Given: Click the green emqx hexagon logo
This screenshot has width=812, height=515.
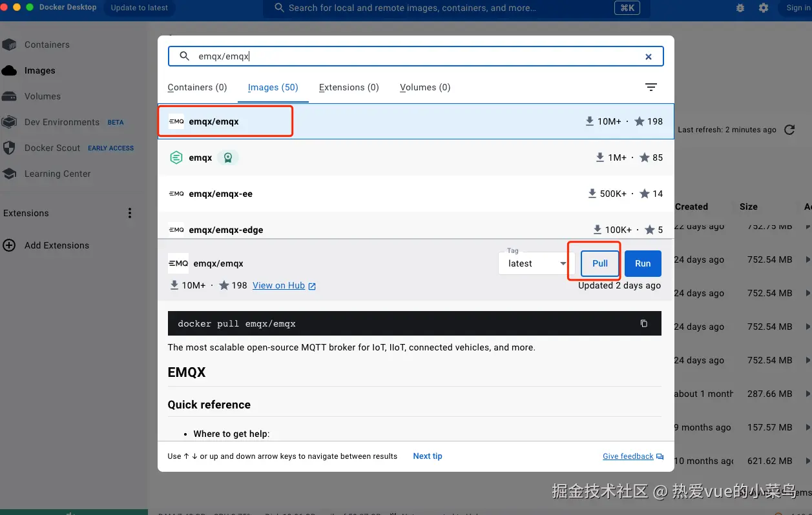Looking at the screenshot, I should click(176, 157).
